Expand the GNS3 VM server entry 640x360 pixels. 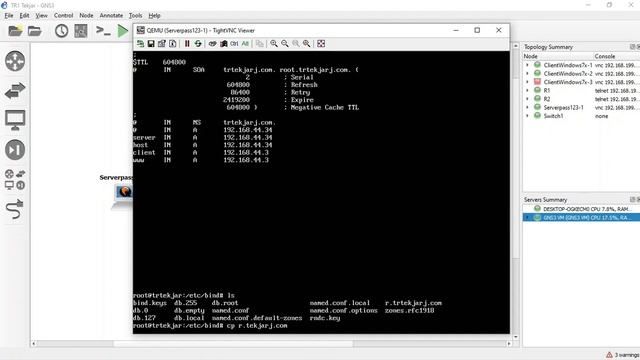(x=527, y=218)
